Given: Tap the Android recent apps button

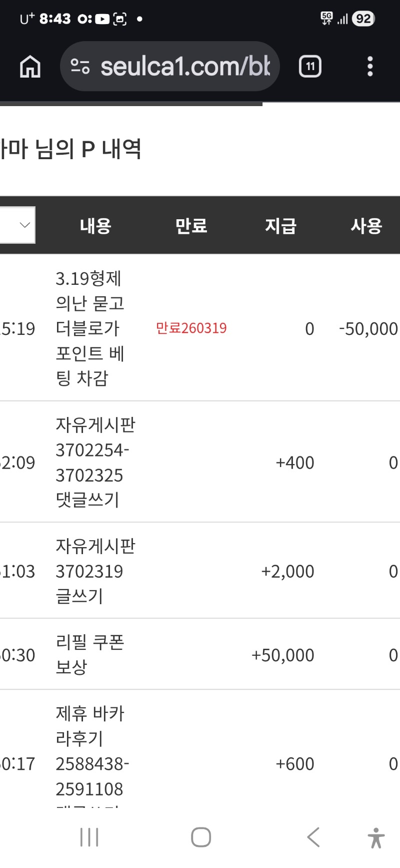Looking at the screenshot, I should click(89, 837).
